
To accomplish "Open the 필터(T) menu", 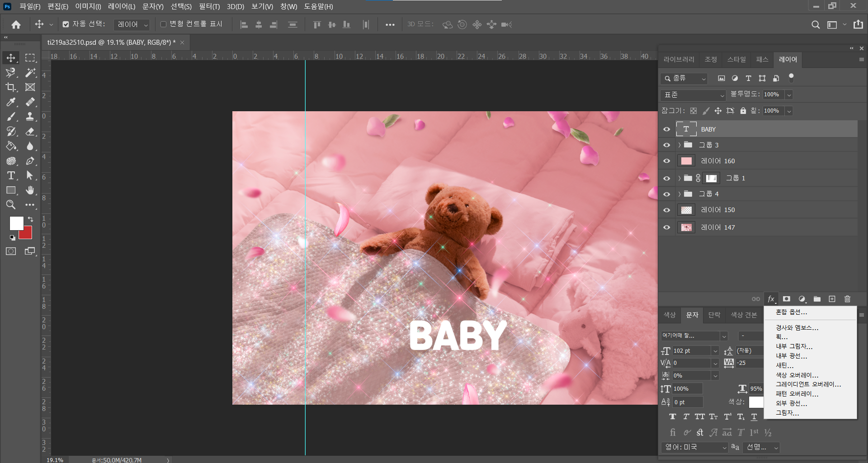I will [x=209, y=6].
